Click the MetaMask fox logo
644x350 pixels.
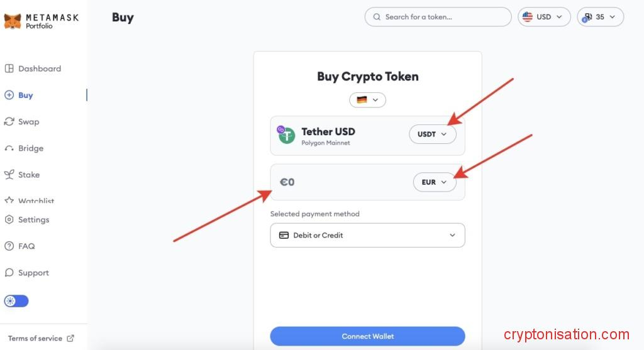(13, 21)
